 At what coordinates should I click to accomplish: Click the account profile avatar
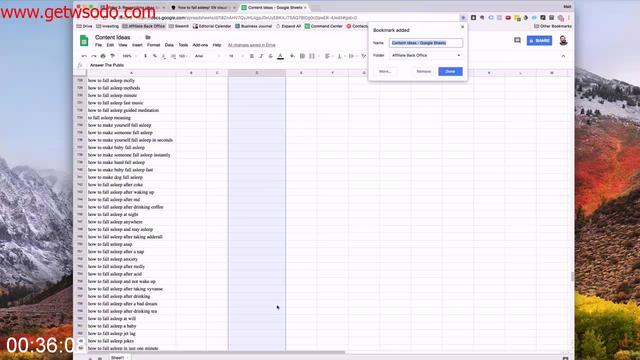click(x=563, y=40)
